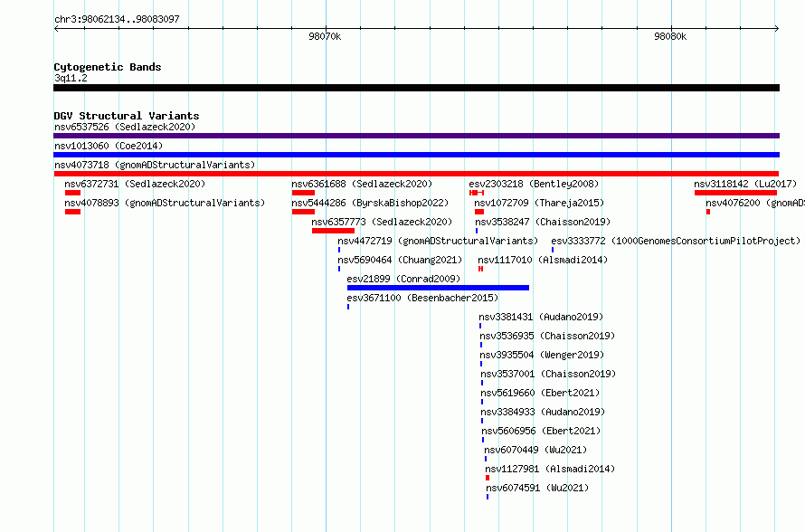Click the nsv4073718 (gnomADStructuralVariants) label
805x532 pixels.
tap(155, 165)
